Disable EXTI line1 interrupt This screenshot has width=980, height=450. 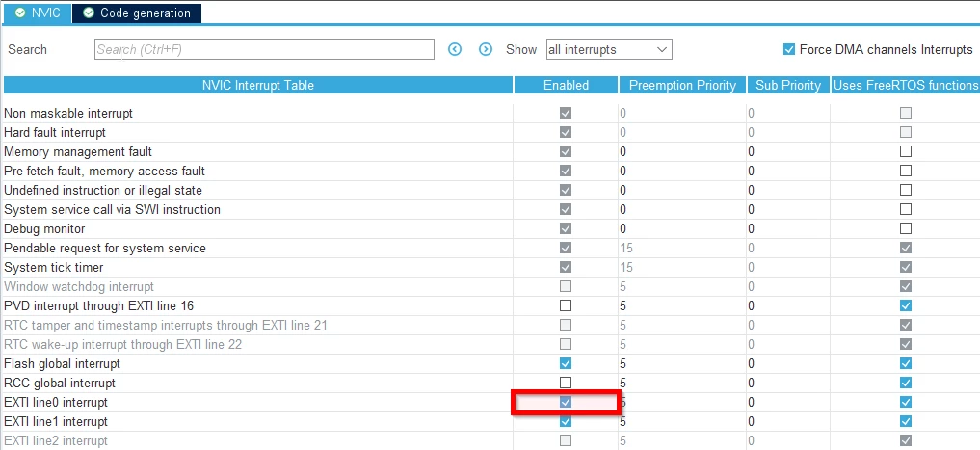(x=566, y=421)
